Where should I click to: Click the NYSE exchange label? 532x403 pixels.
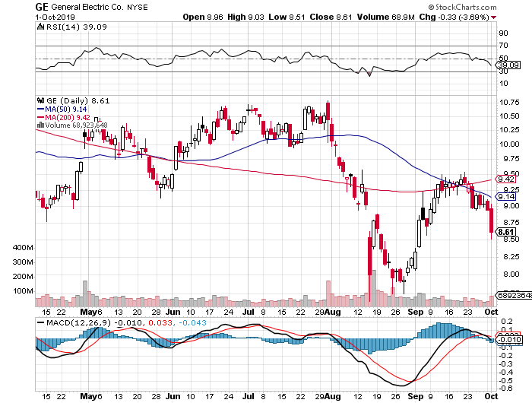coord(138,7)
